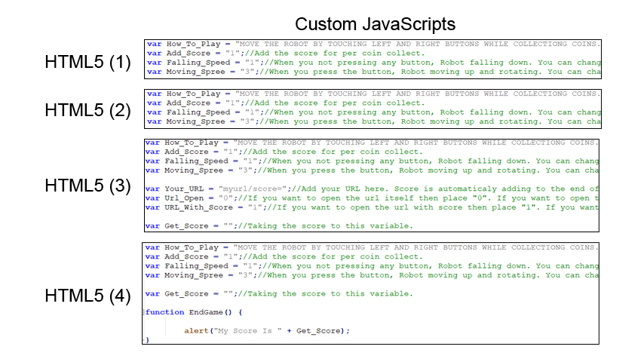This screenshot has width=644, height=362.
Task: Click the Moving_Spree line in HTML5 (4) code
Action: coord(372,275)
